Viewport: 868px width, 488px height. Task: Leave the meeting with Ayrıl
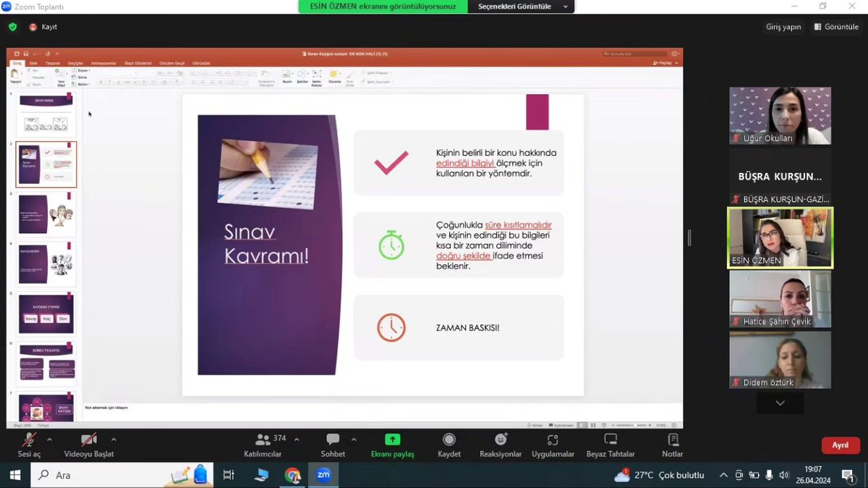point(840,445)
